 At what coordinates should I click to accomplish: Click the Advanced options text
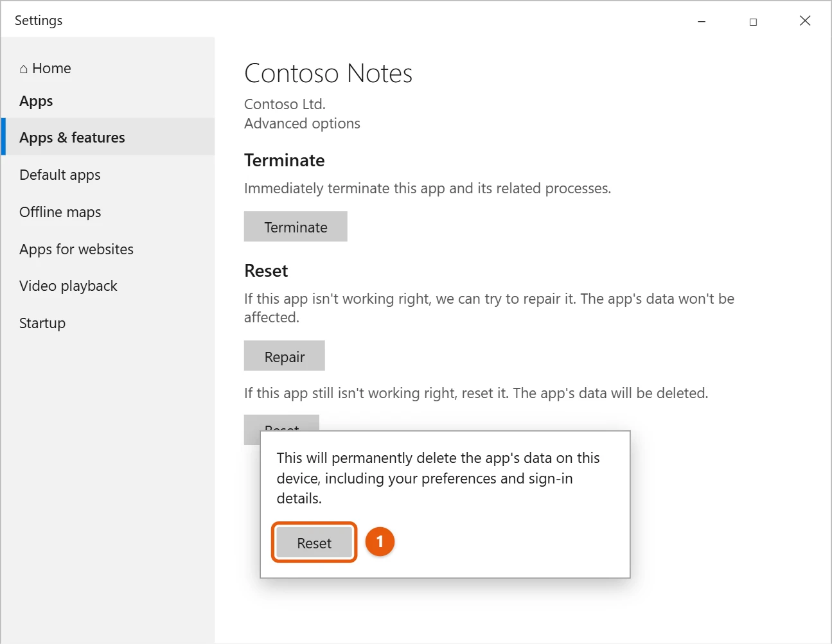pyautogui.click(x=302, y=123)
